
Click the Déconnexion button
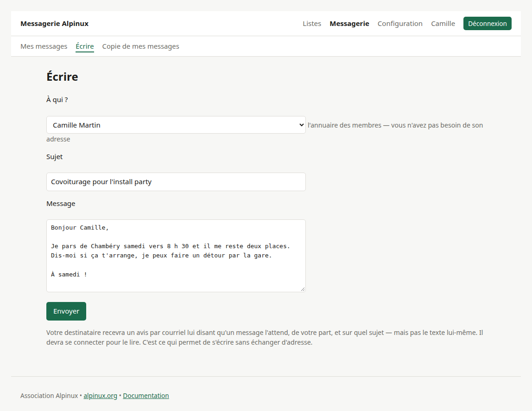coord(487,24)
